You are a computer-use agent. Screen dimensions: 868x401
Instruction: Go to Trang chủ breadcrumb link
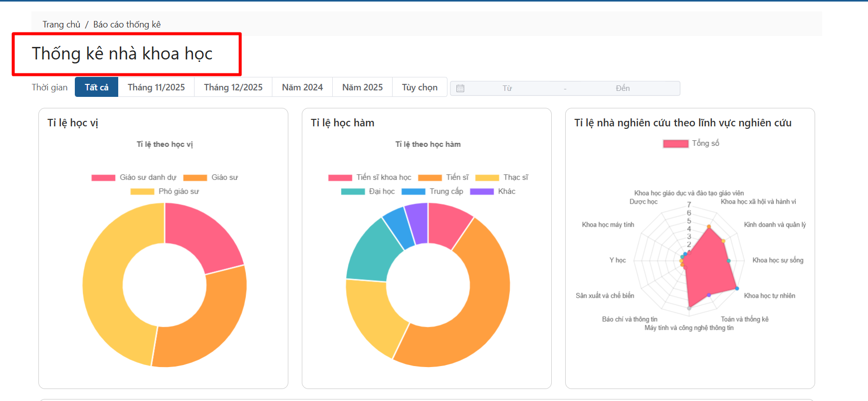tap(61, 24)
